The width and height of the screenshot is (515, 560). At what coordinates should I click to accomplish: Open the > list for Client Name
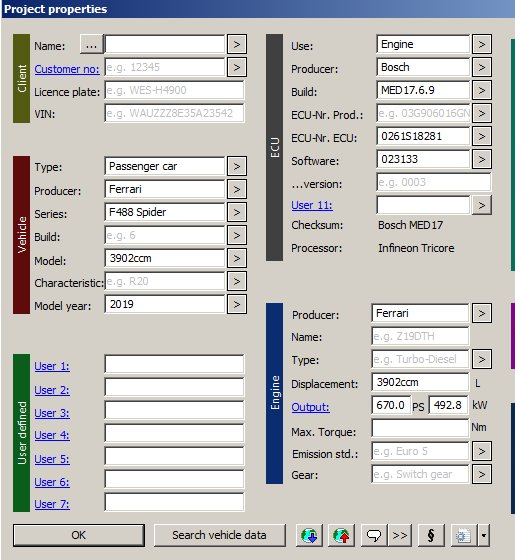(x=236, y=45)
